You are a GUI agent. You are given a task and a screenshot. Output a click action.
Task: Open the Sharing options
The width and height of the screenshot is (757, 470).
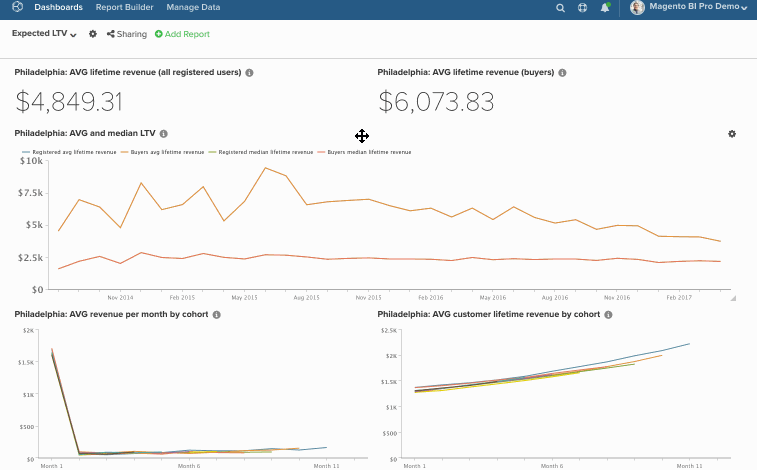tap(126, 34)
